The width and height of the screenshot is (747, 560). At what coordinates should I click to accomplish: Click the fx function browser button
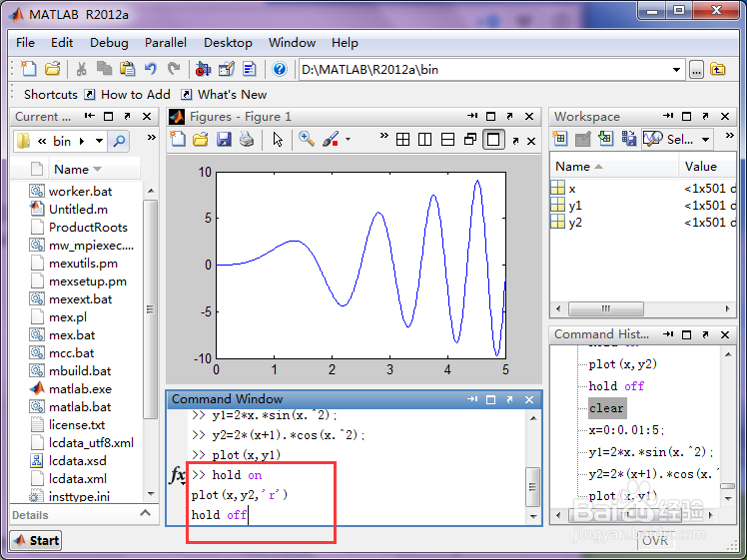coord(178,475)
